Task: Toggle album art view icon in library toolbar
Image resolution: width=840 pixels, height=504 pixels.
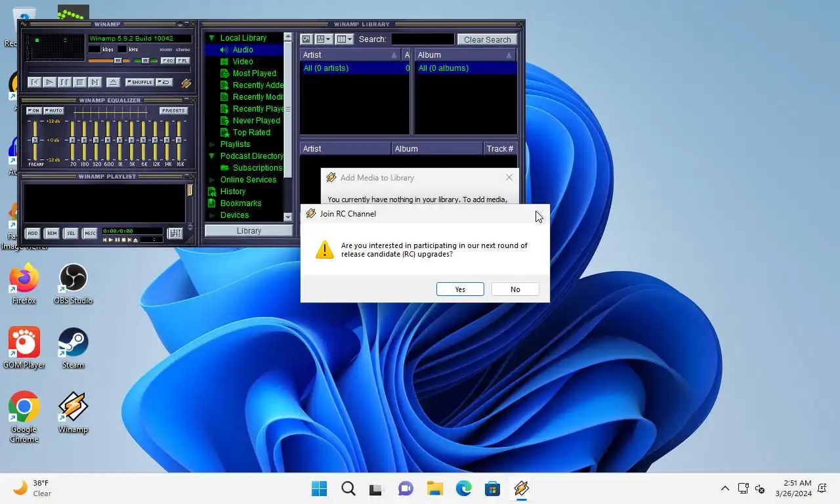Action: [x=306, y=39]
